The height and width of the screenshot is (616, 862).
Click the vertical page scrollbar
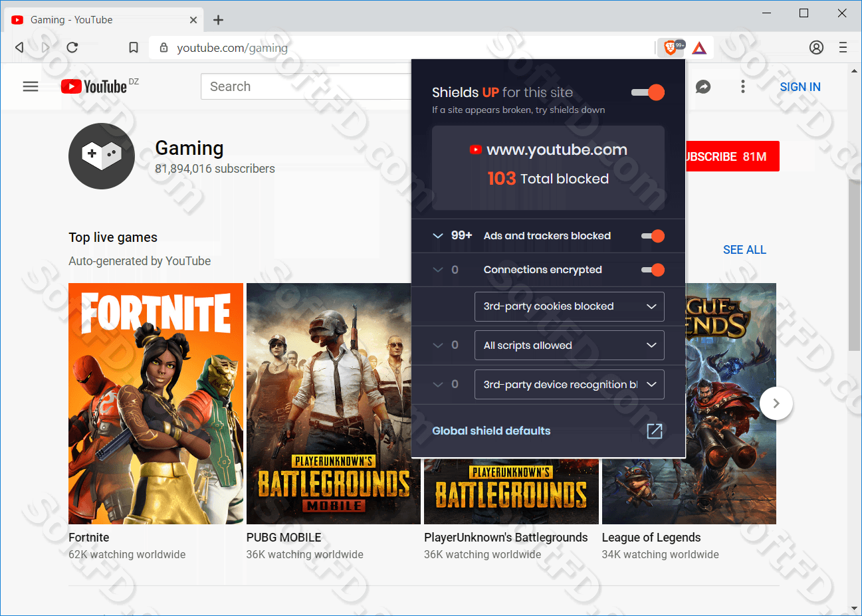(854, 264)
